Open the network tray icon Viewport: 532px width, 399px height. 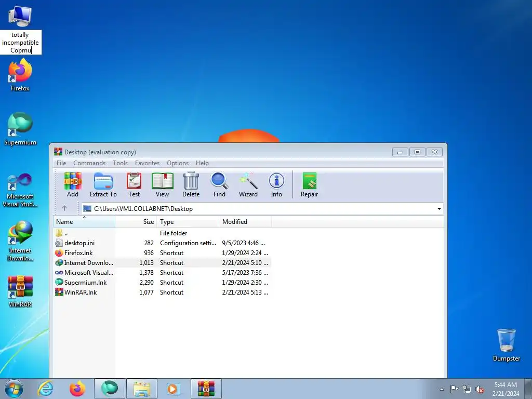(x=467, y=389)
